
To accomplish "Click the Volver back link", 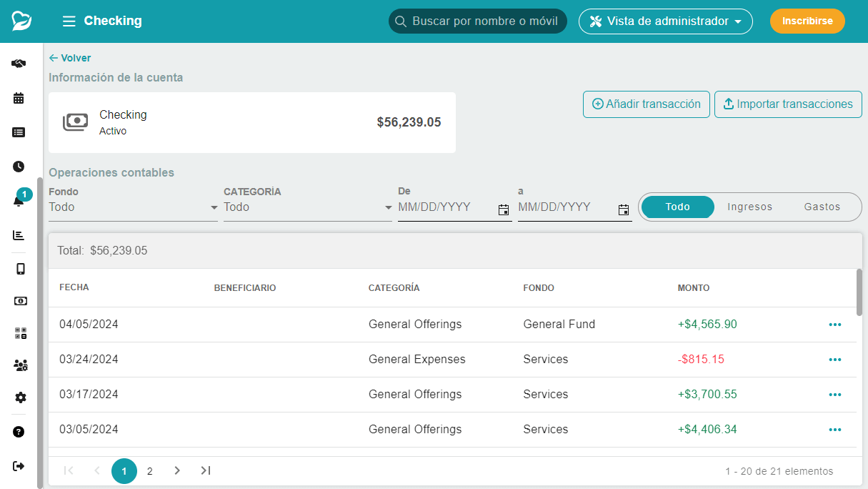I will click(70, 58).
